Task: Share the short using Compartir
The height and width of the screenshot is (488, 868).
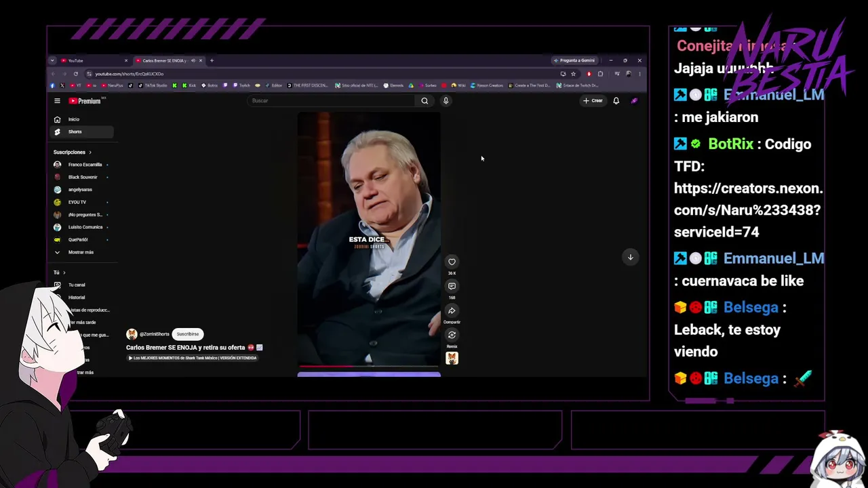Action: [x=452, y=310]
